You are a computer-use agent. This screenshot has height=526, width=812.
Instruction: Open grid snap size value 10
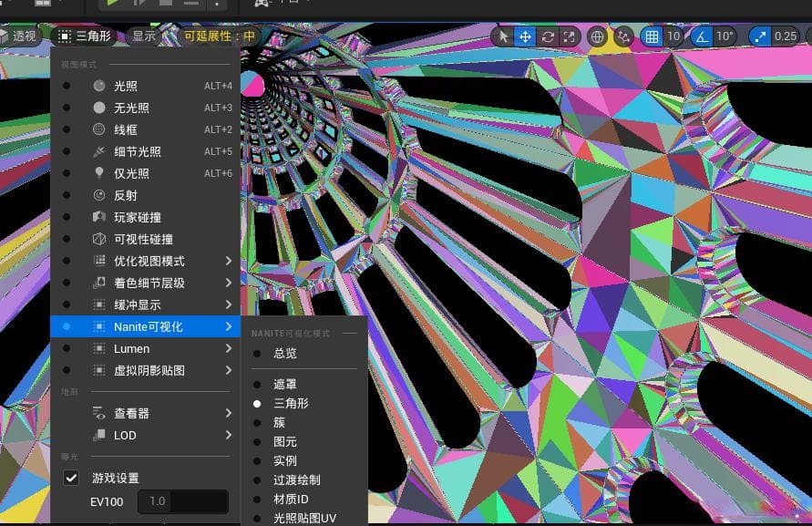(673, 36)
